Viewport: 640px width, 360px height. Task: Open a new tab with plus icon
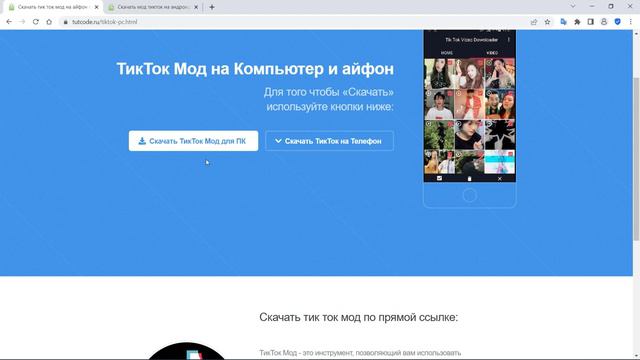212,7
